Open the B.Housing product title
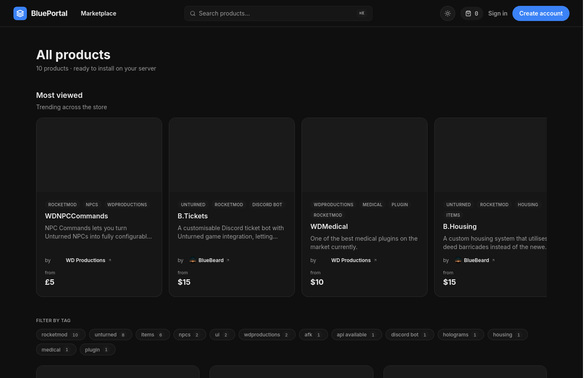Image resolution: width=588 pixels, height=378 pixels. click(x=460, y=226)
